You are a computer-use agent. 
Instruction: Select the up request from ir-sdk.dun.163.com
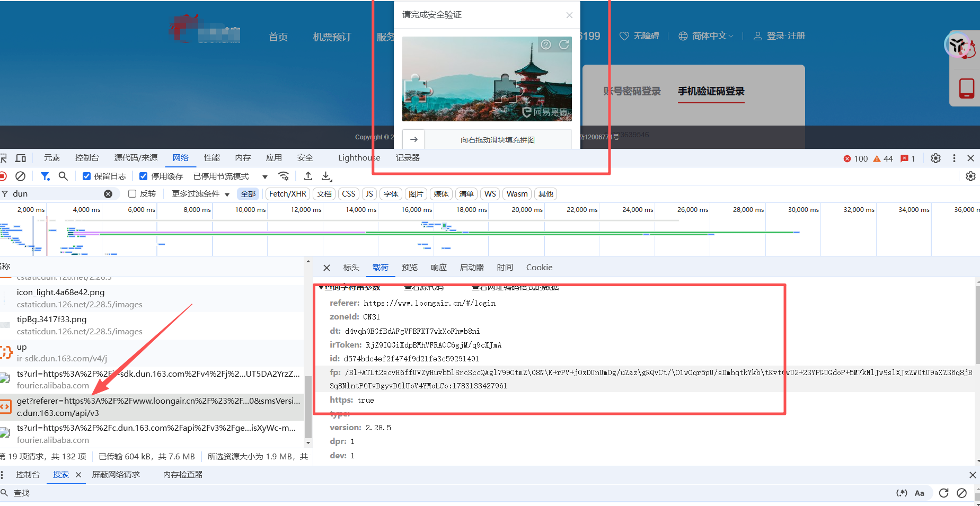pyautogui.click(x=152, y=352)
